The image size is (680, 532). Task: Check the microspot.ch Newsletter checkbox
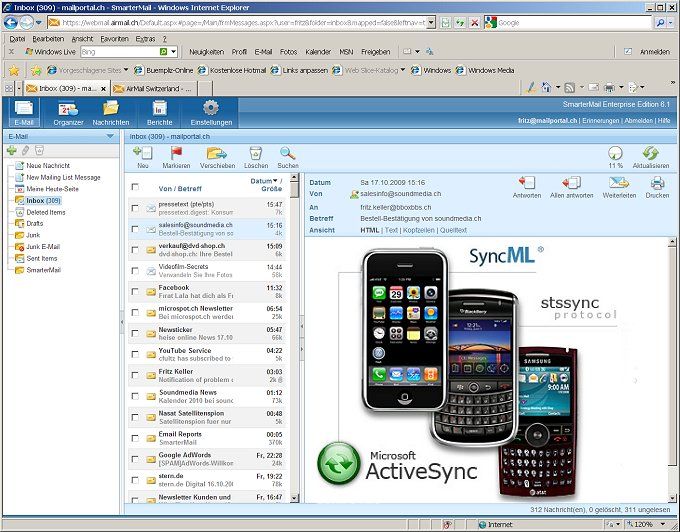(135, 312)
